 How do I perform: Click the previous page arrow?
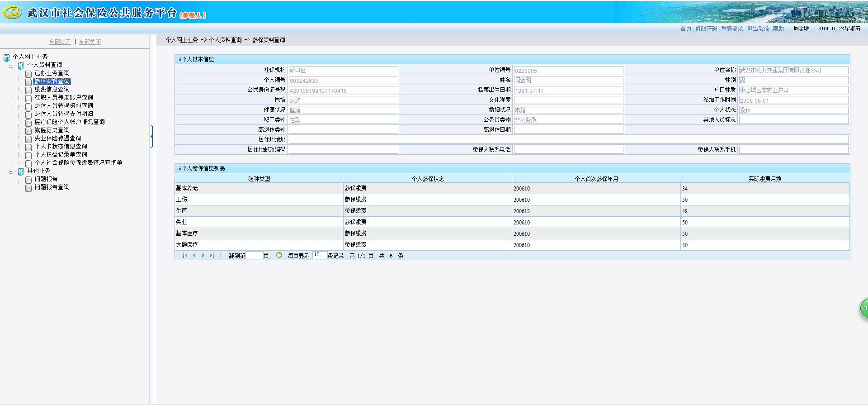194,256
